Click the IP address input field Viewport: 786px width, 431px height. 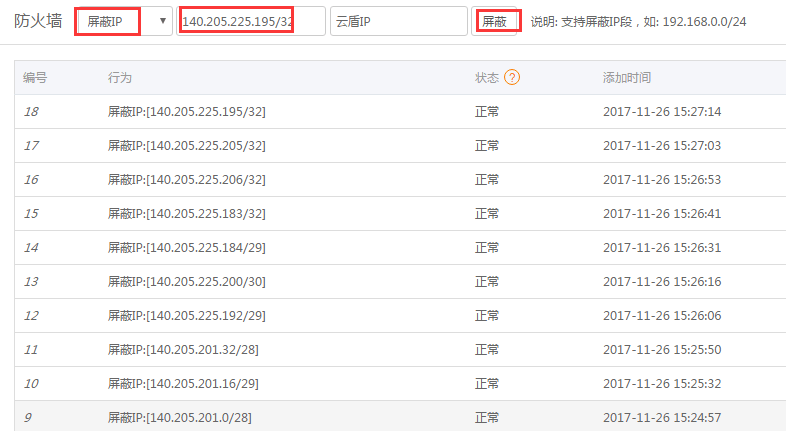(x=250, y=21)
